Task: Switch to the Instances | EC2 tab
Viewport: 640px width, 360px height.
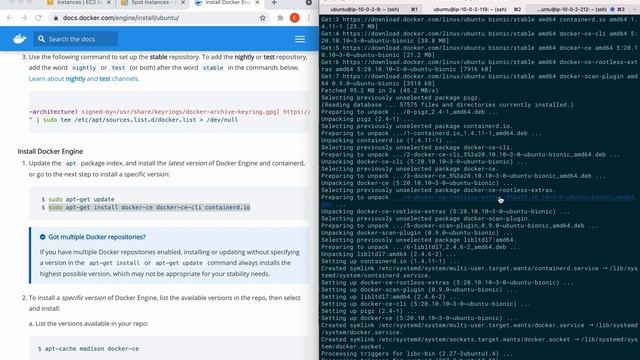Action: (x=79, y=3)
